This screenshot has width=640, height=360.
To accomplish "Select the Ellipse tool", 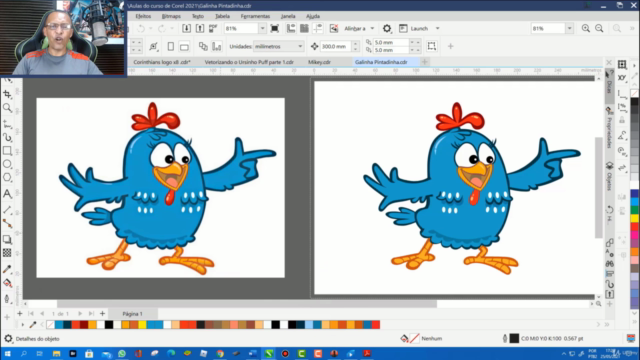I will 7,164.
